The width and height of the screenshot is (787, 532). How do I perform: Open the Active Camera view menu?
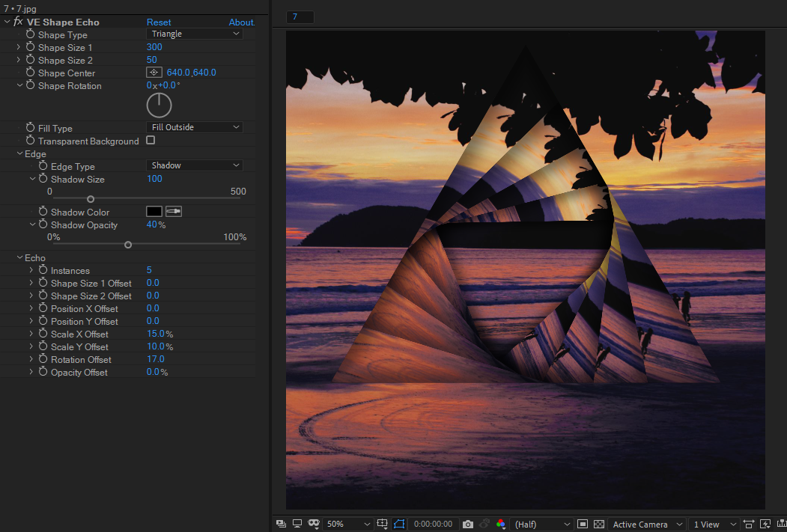tap(647, 525)
